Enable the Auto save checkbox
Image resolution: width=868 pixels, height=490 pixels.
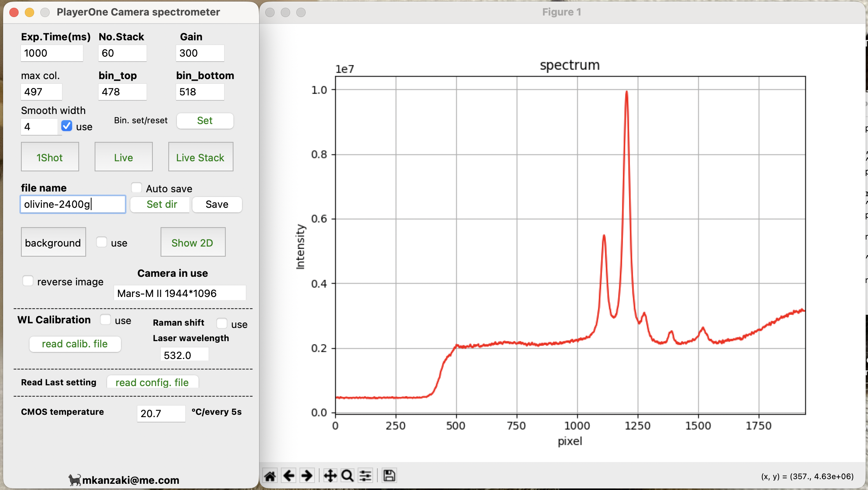[x=137, y=188]
